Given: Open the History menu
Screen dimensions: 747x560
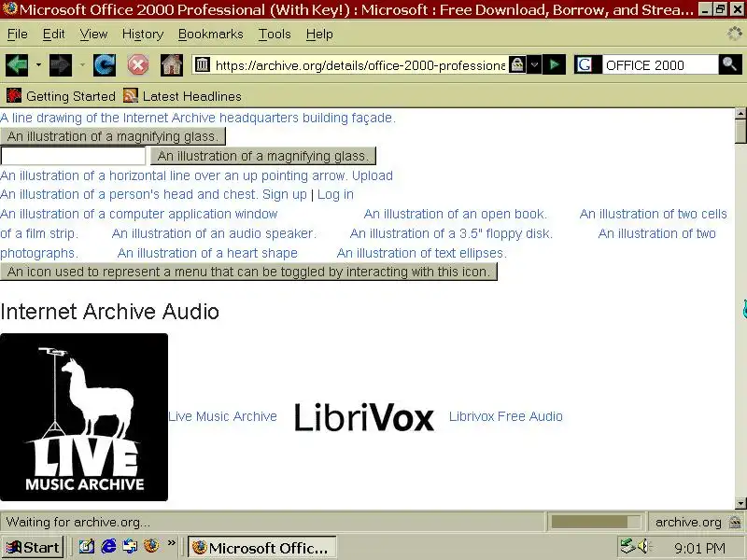Looking at the screenshot, I should pyautogui.click(x=143, y=35).
